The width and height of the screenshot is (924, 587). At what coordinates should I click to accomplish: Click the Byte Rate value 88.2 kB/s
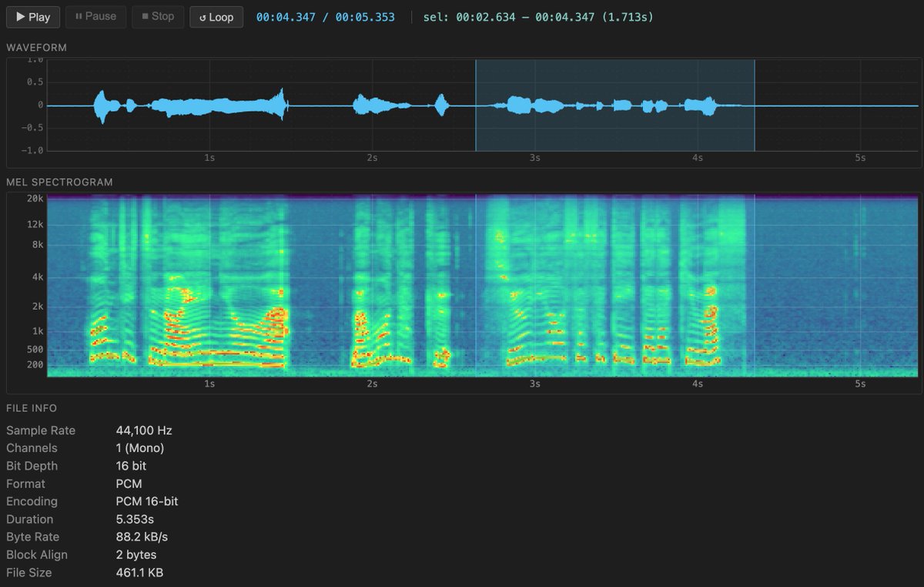tap(142, 537)
